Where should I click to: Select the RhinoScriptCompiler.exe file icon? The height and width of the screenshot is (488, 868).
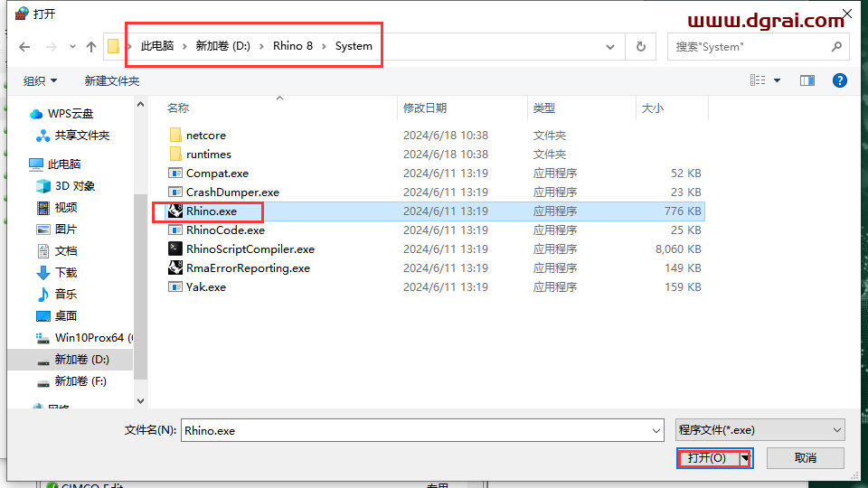point(175,249)
